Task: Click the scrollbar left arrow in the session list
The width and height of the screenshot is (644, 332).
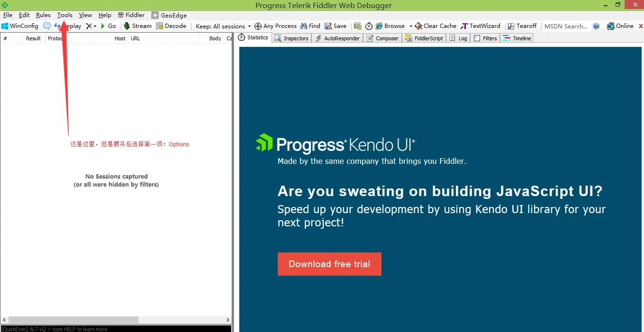Action: [x=4, y=320]
